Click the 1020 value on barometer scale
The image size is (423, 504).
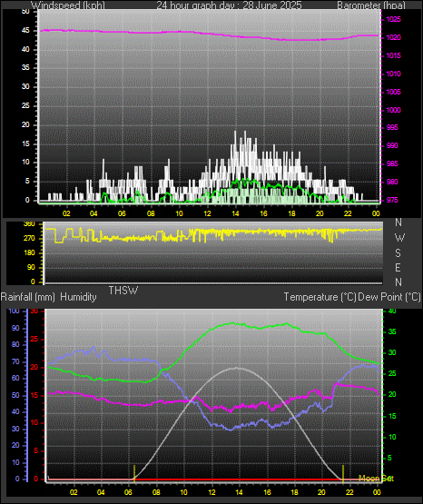pyautogui.click(x=393, y=37)
